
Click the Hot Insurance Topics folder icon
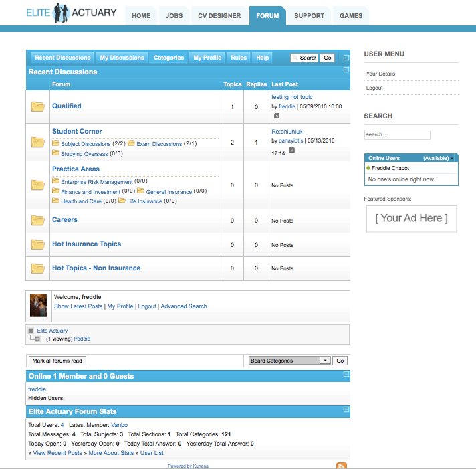tap(37, 244)
